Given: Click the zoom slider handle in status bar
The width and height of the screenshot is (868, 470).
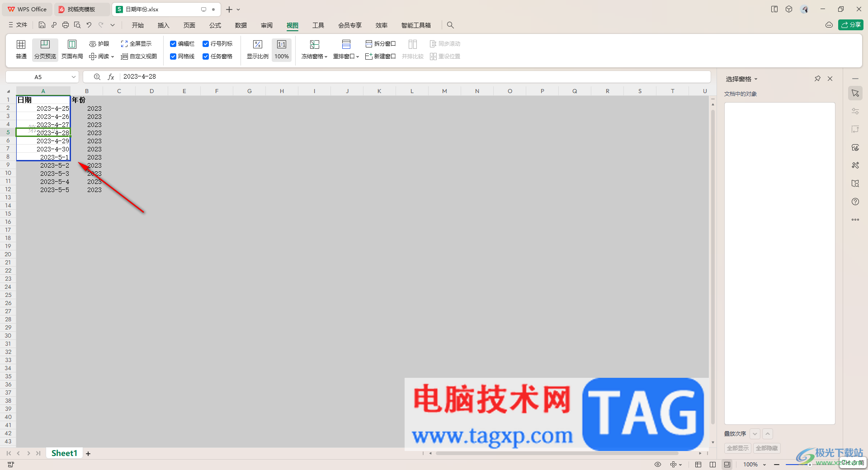Looking at the screenshot, I should [810, 465].
